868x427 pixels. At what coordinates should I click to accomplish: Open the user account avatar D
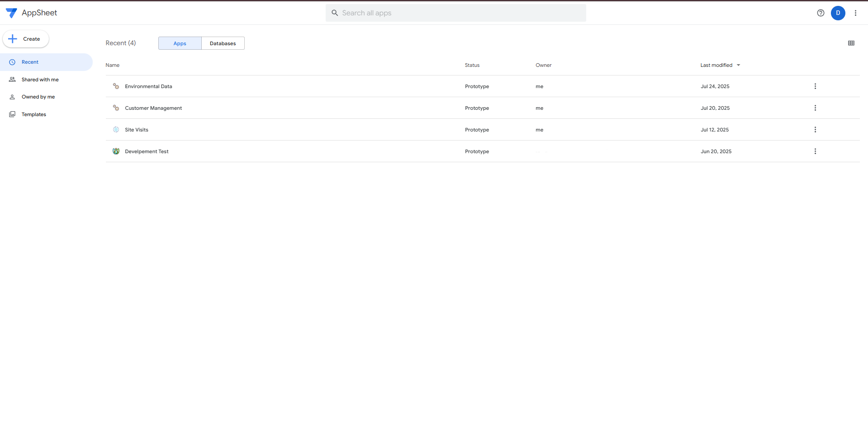(838, 13)
